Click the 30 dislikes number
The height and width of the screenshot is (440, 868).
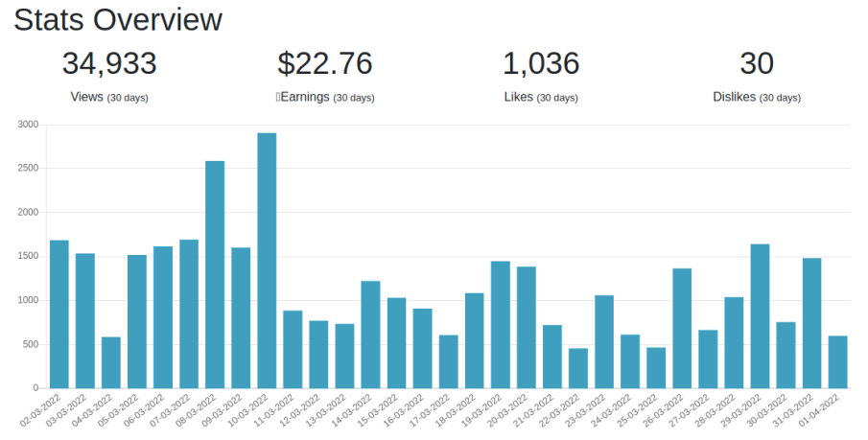click(x=757, y=63)
